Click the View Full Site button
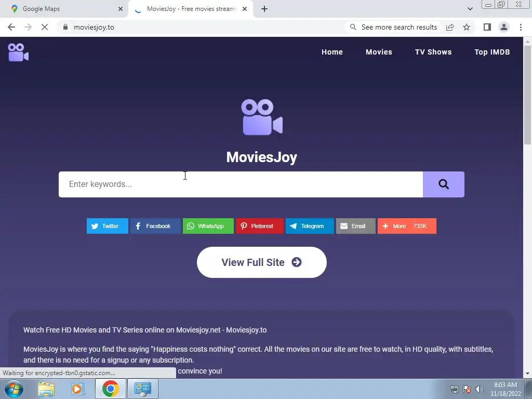The image size is (532, 399). tap(262, 262)
